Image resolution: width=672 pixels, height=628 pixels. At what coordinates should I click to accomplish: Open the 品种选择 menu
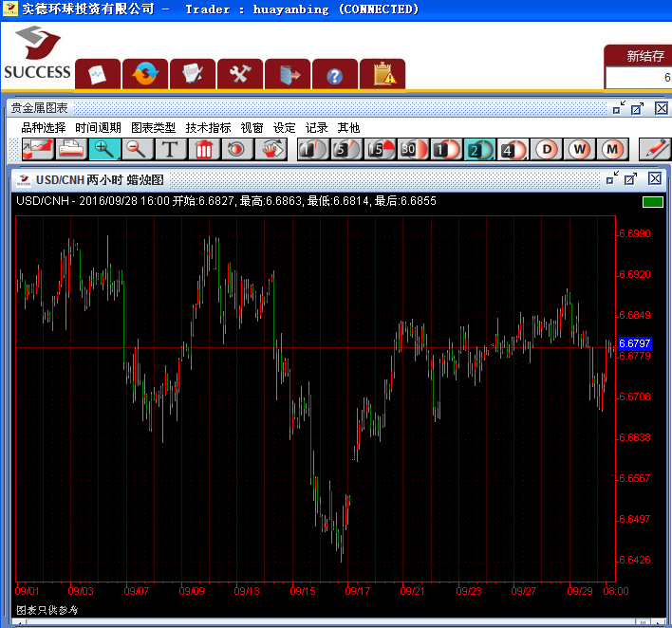pos(43,128)
